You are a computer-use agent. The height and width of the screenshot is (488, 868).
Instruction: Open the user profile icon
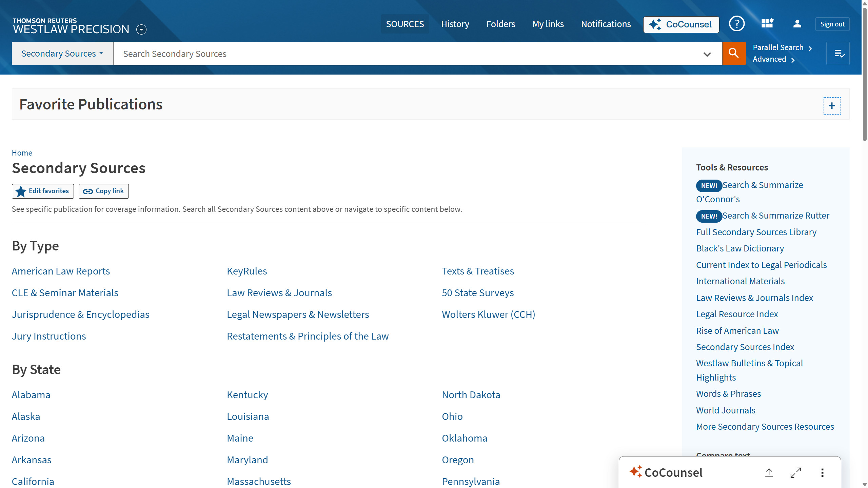[x=797, y=24]
